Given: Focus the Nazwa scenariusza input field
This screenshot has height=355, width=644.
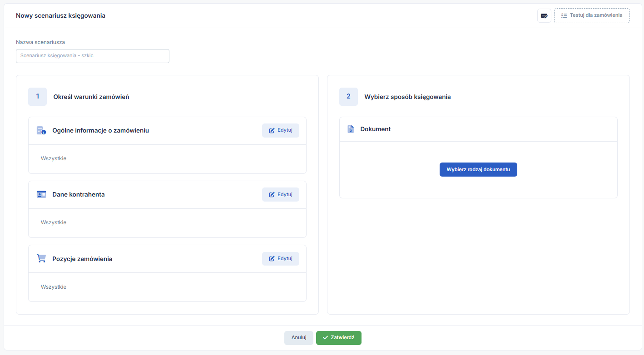Looking at the screenshot, I should click(x=93, y=56).
